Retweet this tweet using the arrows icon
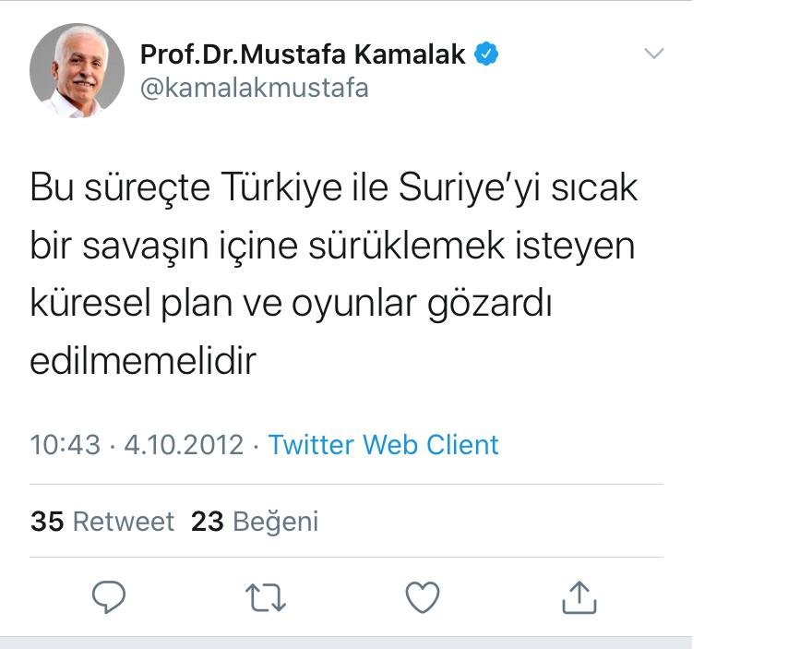 [x=267, y=598]
